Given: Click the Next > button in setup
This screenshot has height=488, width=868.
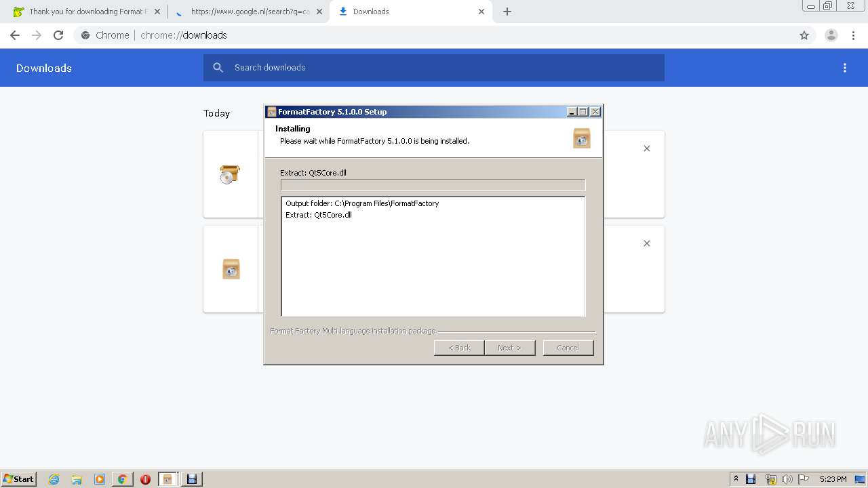Looking at the screenshot, I should (510, 348).
